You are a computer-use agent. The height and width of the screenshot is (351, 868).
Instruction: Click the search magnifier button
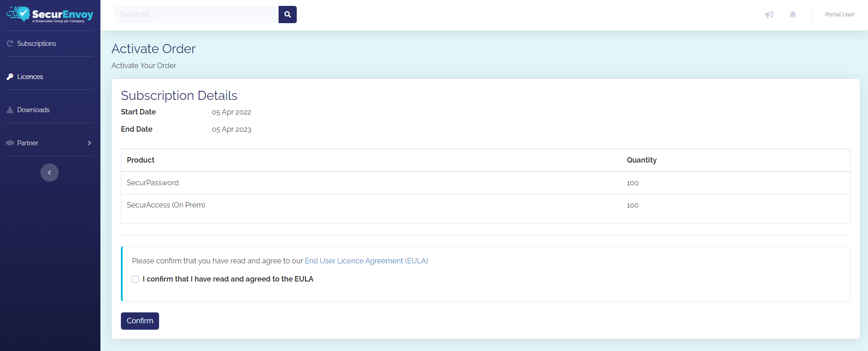point(288,15)
